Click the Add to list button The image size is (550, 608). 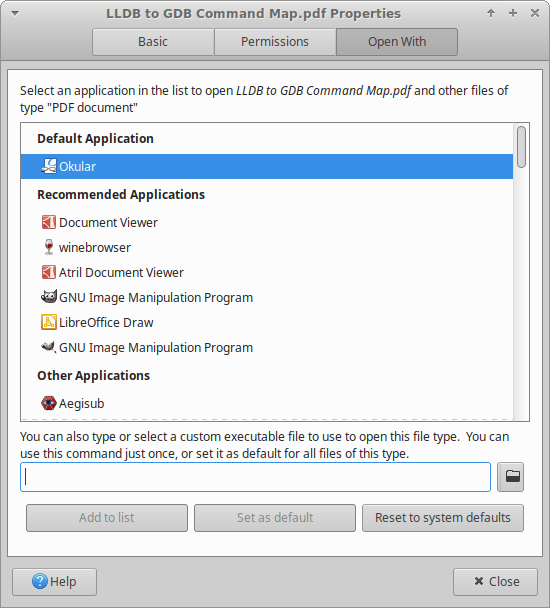(107, 518)
